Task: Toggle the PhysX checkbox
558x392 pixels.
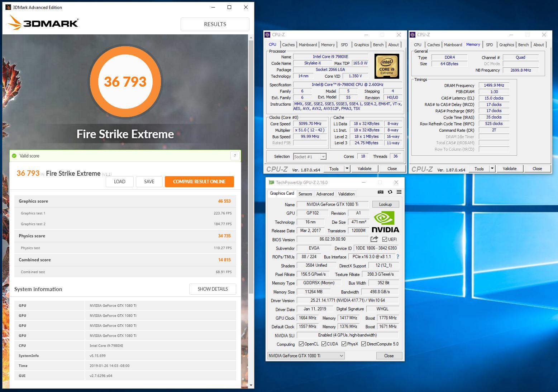Action: coord(344,344)
